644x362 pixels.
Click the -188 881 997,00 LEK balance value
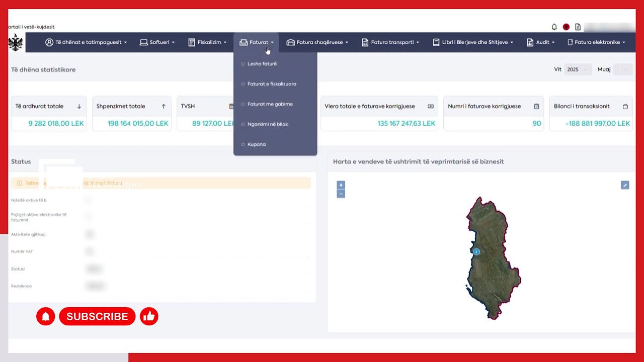point(598,123)
